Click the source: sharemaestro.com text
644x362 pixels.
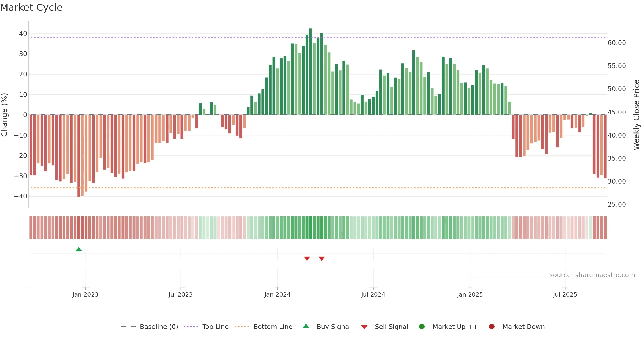coord(592,275)
